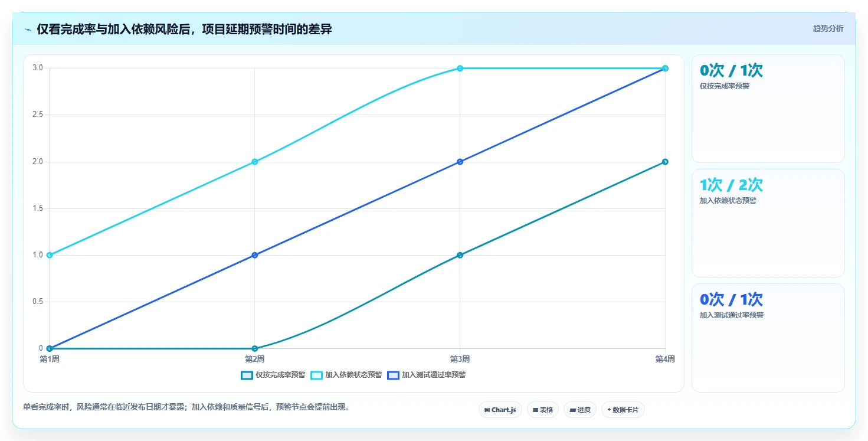This screenshot has width=868, height=441.
Task: Click the 表格 tag chip
Action: pyautogui.click(x=543, y=410)
